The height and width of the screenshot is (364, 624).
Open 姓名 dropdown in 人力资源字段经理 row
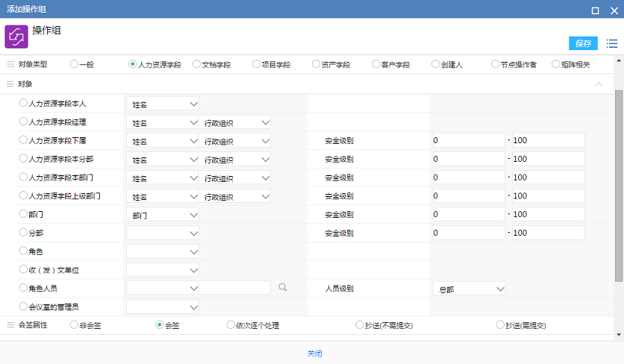coord(163,122)
